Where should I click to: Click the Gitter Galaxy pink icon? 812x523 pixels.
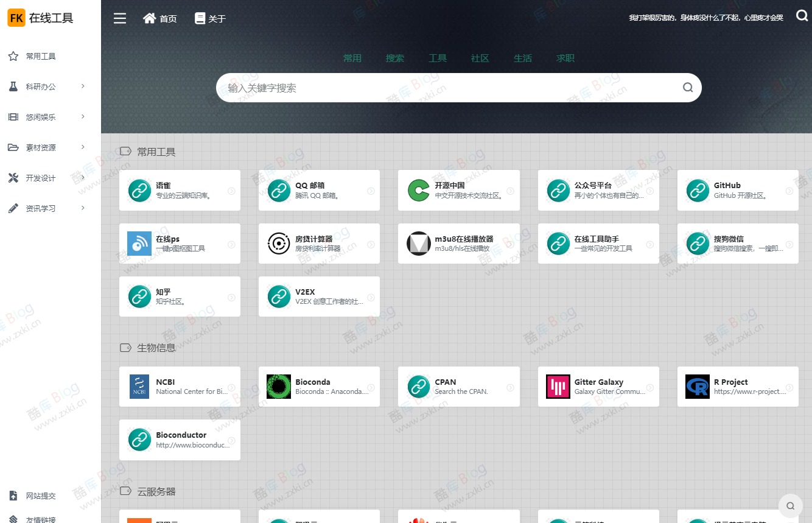[x=558, y=386]
